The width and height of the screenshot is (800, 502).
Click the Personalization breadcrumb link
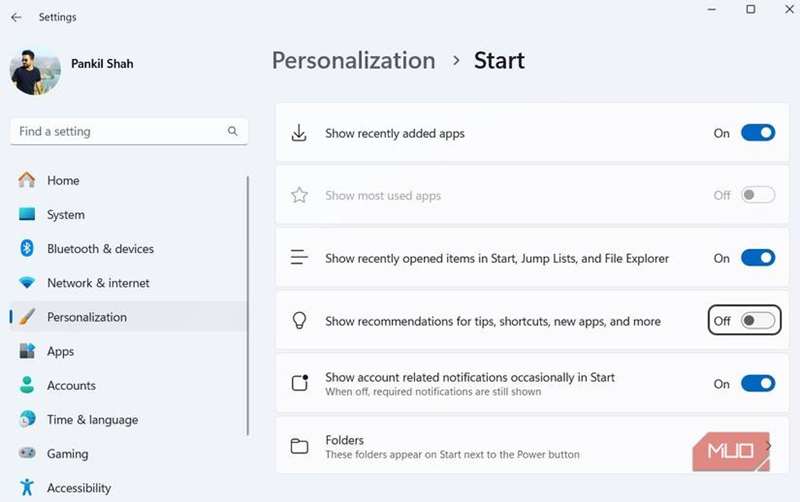[x=354, y=60]
